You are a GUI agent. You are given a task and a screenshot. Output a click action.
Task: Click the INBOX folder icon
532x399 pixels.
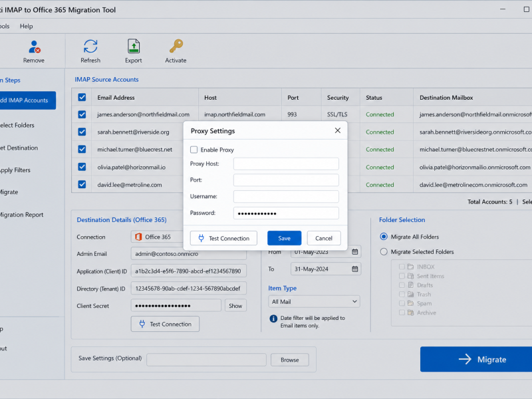410,267
